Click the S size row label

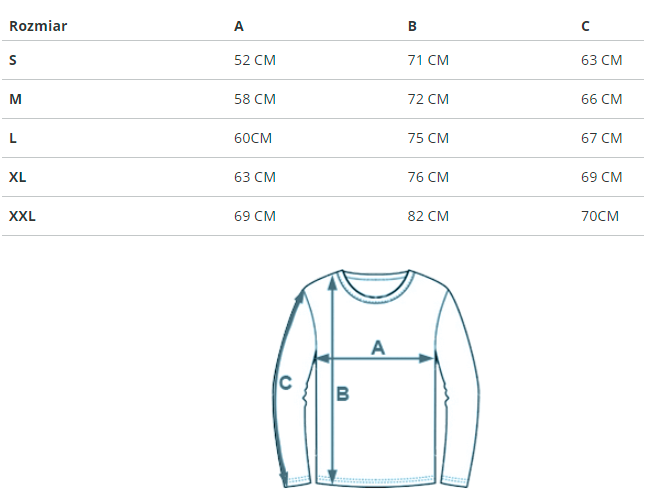click(13, 60)
